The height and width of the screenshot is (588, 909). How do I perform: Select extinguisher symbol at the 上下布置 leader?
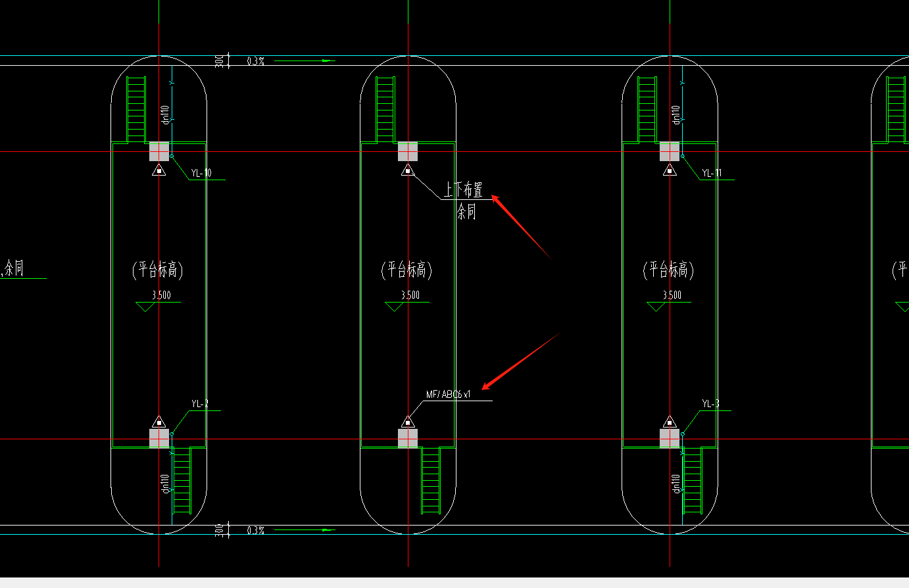[x=408, y=170]
